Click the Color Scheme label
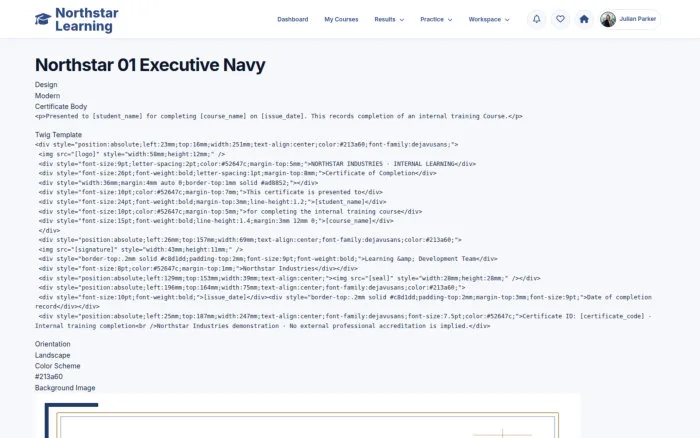 [x=58, y=366]
